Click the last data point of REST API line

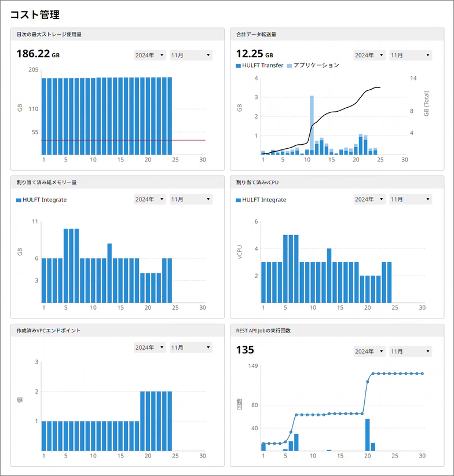point(422,374)
